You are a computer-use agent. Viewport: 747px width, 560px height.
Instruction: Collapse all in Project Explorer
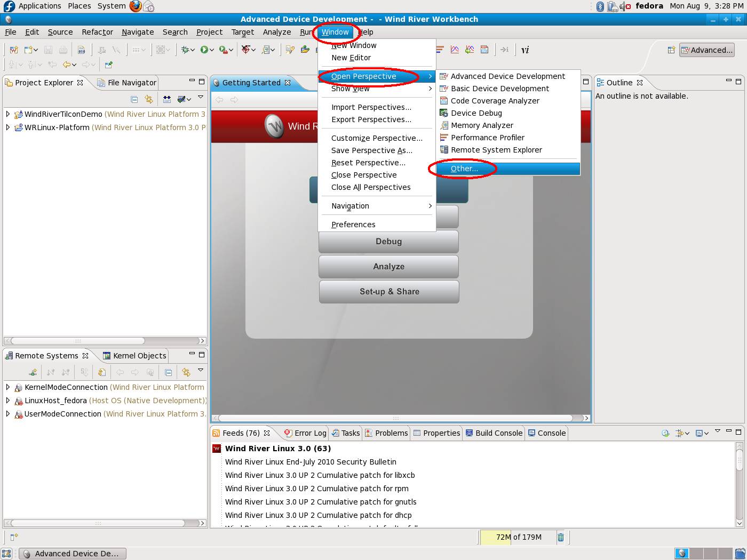tap(134, 99)
